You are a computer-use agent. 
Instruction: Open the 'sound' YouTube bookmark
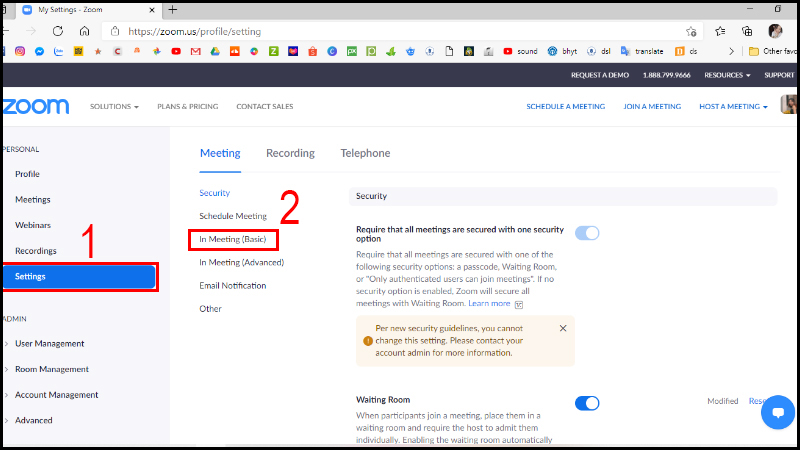(x=520, y=51)
